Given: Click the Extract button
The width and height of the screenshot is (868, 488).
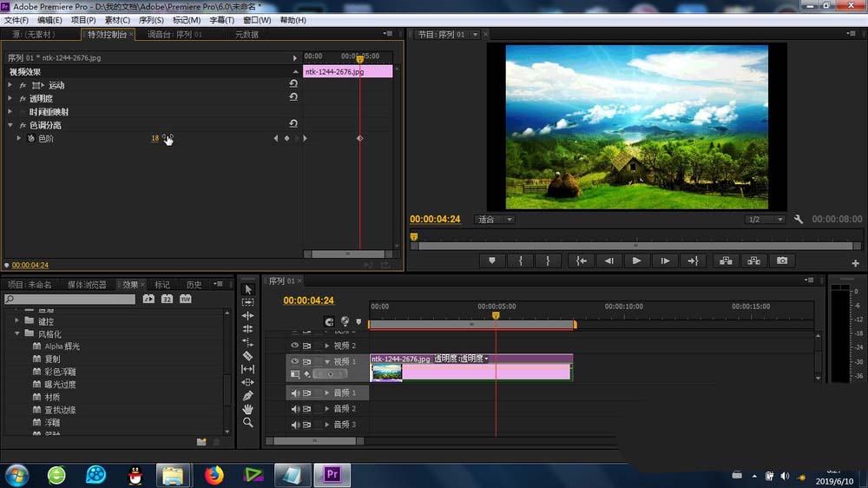Looking at the screenshot, I should (x=753, y=260).
